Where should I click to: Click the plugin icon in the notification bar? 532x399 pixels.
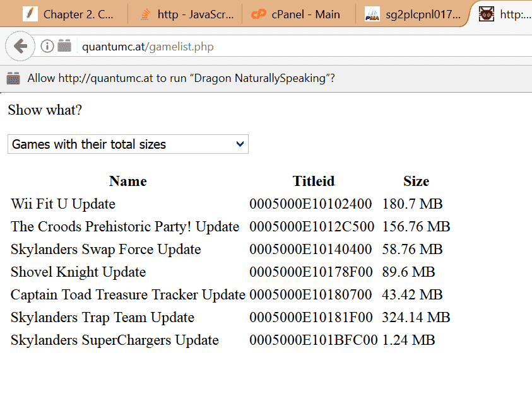[14, 78]
